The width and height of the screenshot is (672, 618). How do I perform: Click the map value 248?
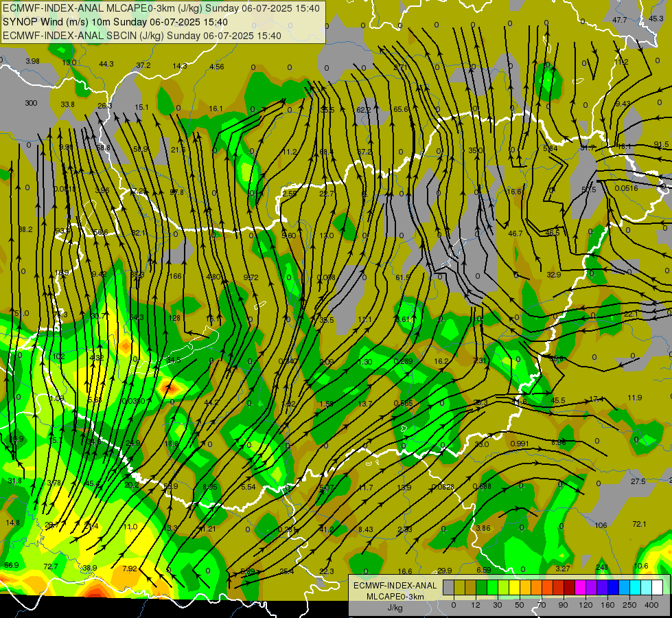(x=602, y=567)
